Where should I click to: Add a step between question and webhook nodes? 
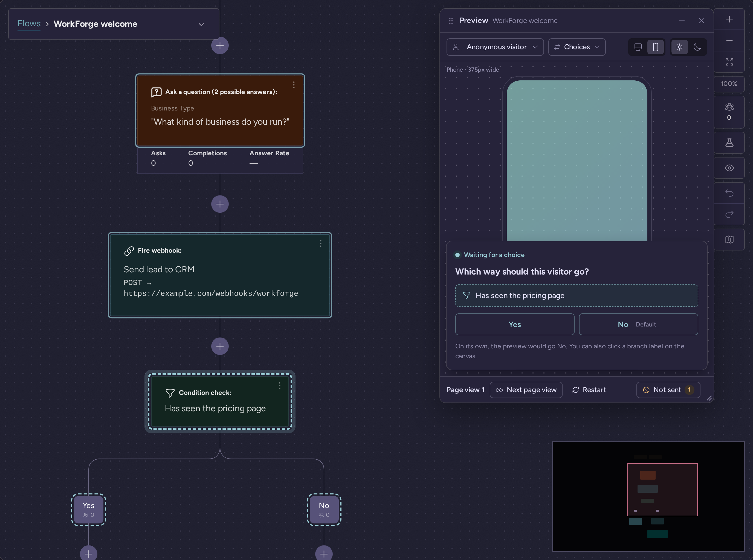click(220, 204)
